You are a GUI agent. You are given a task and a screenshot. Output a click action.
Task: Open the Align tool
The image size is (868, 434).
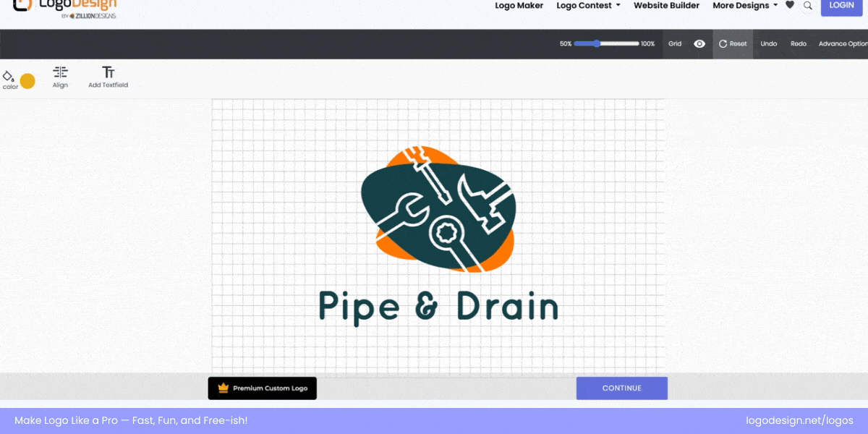[x=60, y=77]
